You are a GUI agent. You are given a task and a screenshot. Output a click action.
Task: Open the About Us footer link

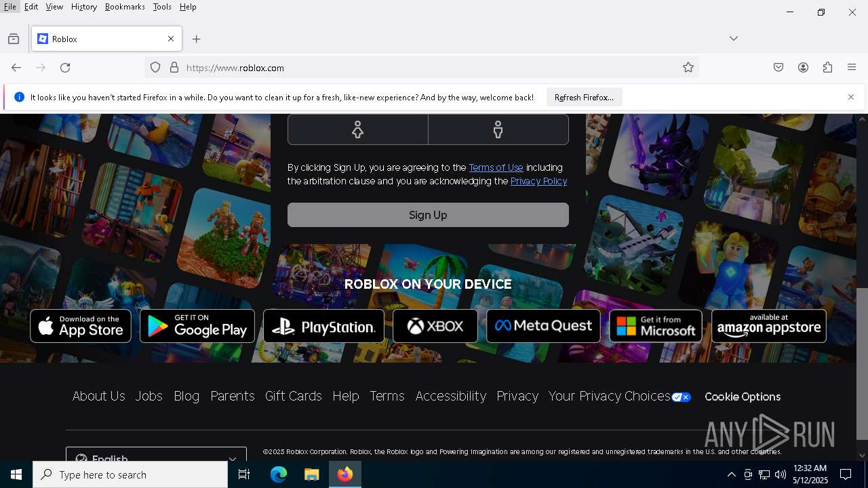tap(99, 396)
